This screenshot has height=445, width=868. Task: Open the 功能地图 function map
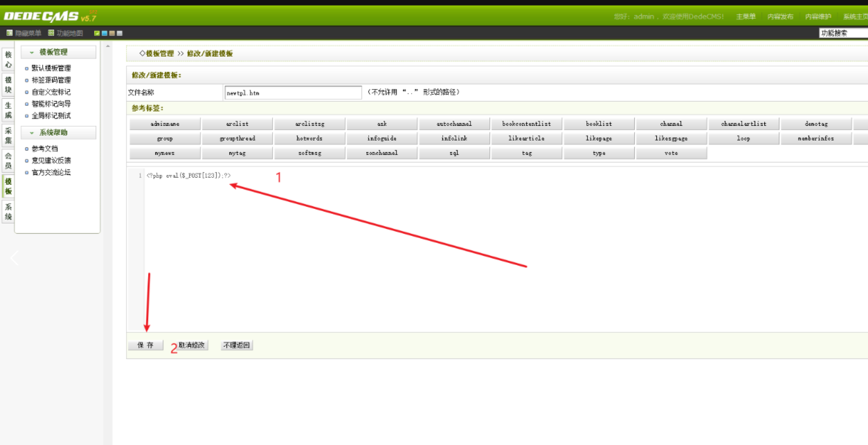pyautogui.click(x=65, y=33)
